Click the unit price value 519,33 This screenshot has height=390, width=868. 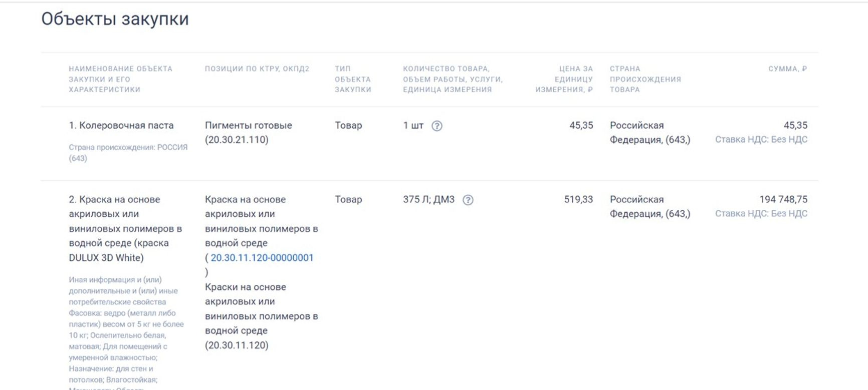[578, 200]
